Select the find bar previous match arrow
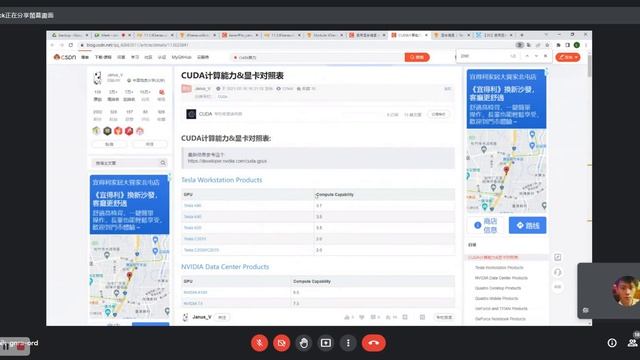This screenshot has width=640, height=360. click(x=527, y=56)
